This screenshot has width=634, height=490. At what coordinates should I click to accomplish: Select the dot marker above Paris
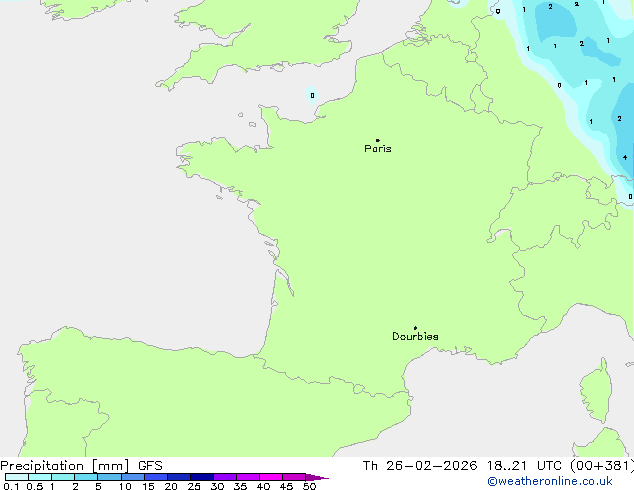point(378,140)
